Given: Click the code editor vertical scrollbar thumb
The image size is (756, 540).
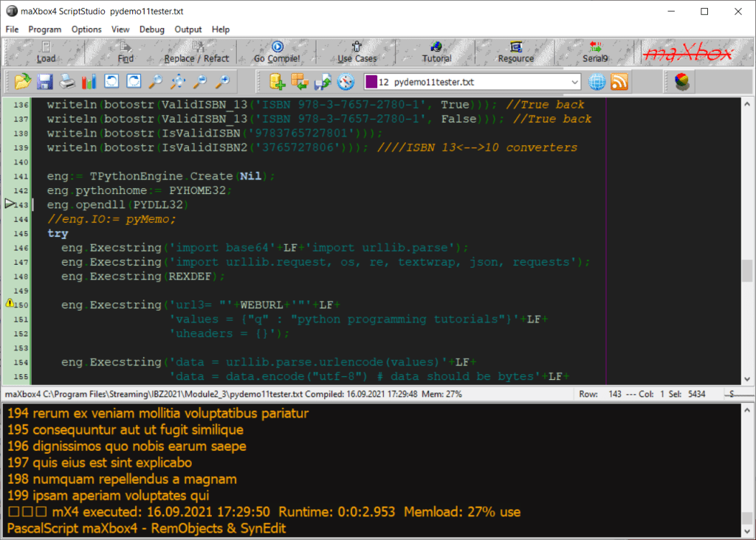Looking at the screenshot, I should [x=747, y=271].
